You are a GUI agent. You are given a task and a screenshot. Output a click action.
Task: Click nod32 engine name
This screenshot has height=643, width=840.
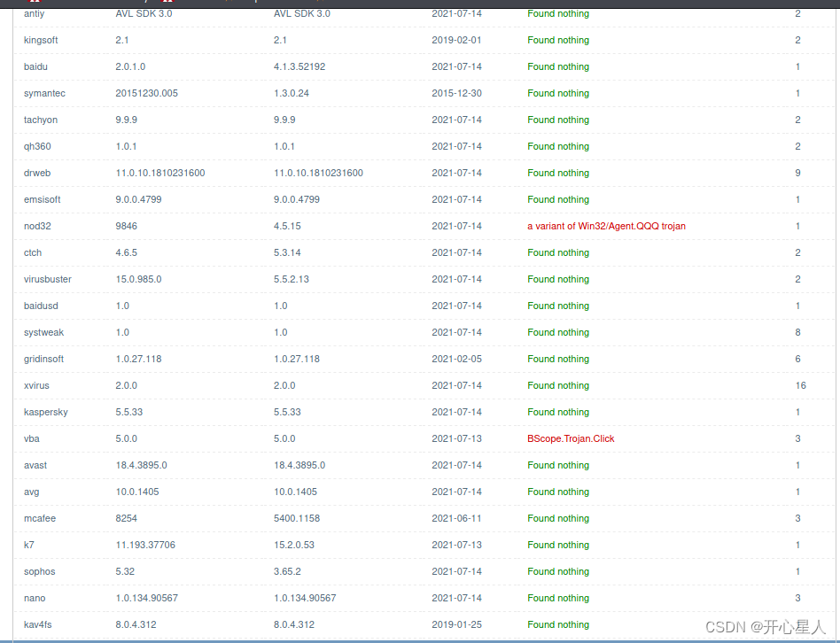(x=37, y=226)
